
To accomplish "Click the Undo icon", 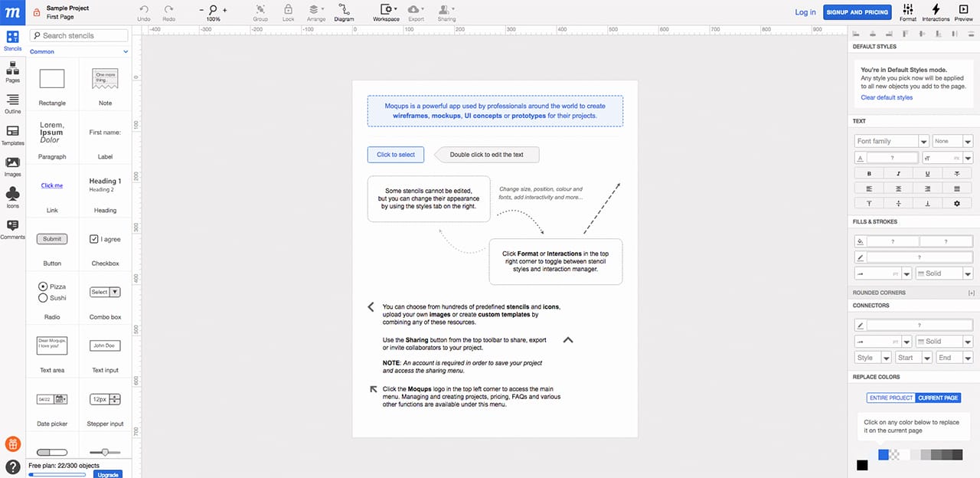I will click(144, 9).
